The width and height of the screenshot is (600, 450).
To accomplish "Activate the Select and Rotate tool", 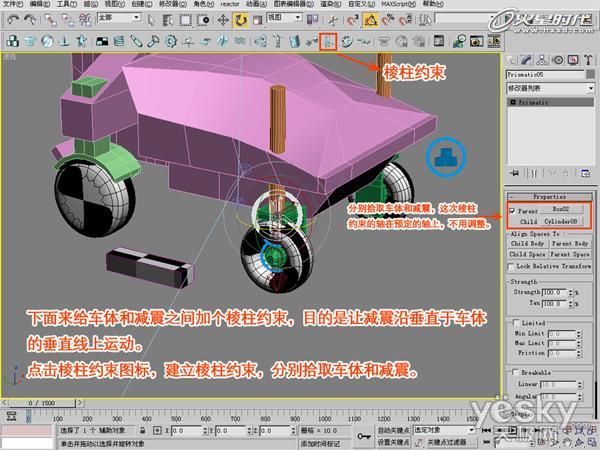I will pyautogui.click(x=240, y=20).
